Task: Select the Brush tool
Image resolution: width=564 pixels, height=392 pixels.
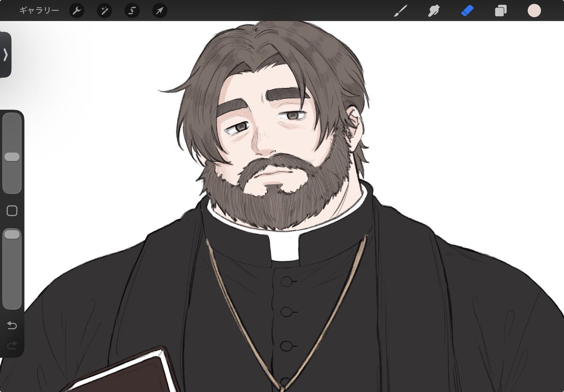Action: point(400,10)
